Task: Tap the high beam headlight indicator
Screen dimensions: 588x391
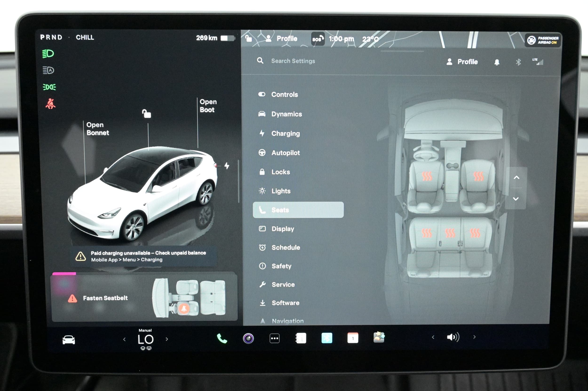Action: (x=48, y=54)
